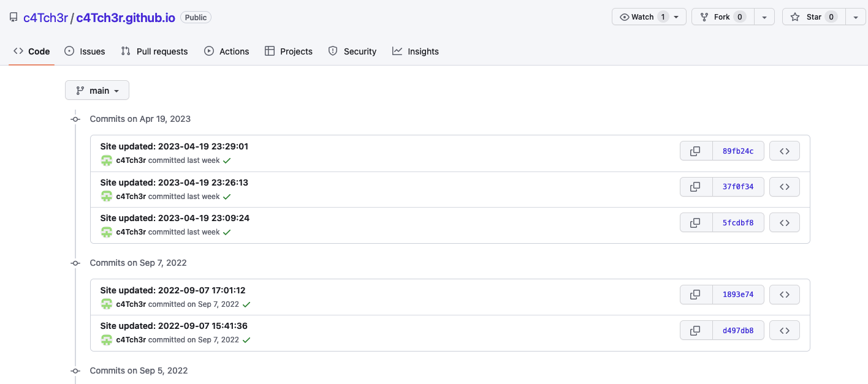The width and height of the screenshot is (868, 384).
Task: Copy full SHA for commit d497db8
Action: pyautogui.click(x=696, y=331)
